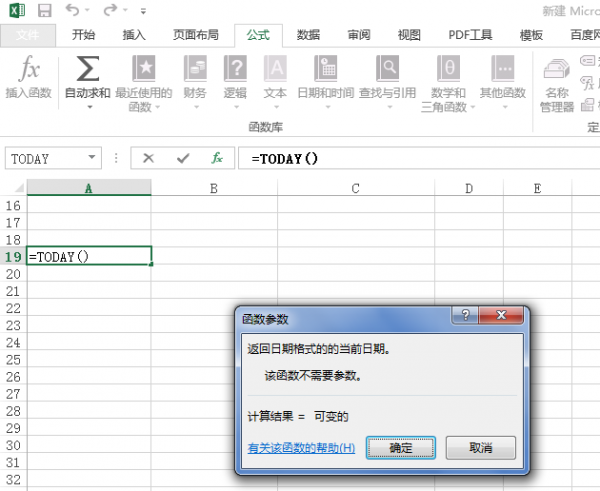Screen dimensions: 600x491
Task: Select column C header
Action: pos(356,188)
